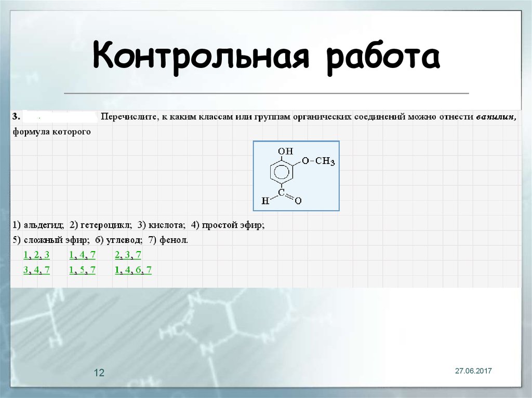Click the O–CH3 methoxy group label

(318, 161)
